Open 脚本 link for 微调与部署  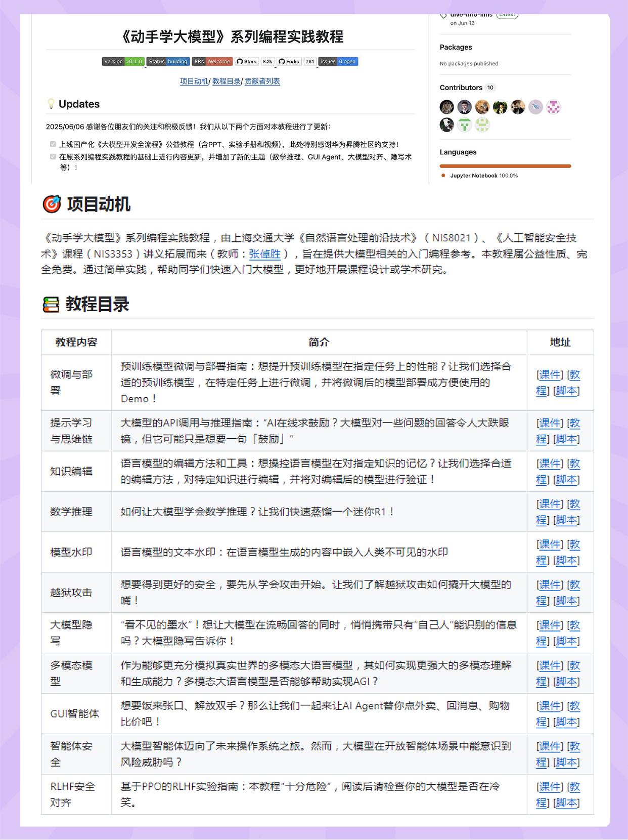tap(566, 391)
